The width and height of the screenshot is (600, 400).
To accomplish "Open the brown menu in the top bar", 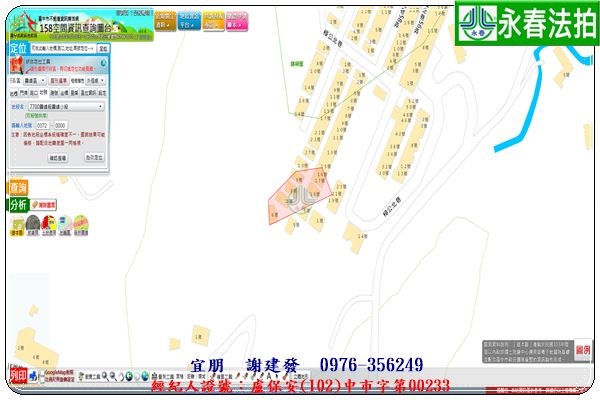I will click(165, 21).
